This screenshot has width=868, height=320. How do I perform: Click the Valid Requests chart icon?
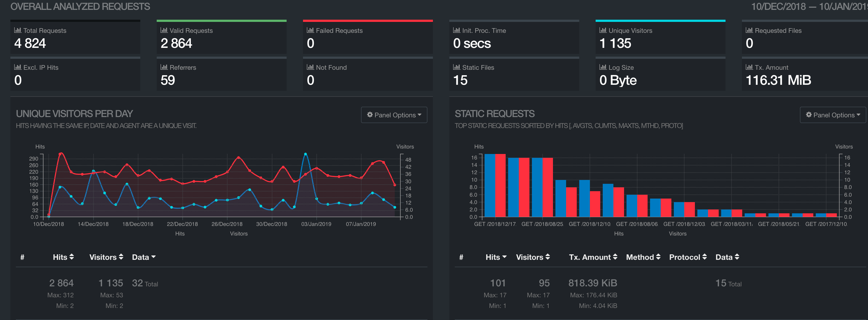(164, 30)
